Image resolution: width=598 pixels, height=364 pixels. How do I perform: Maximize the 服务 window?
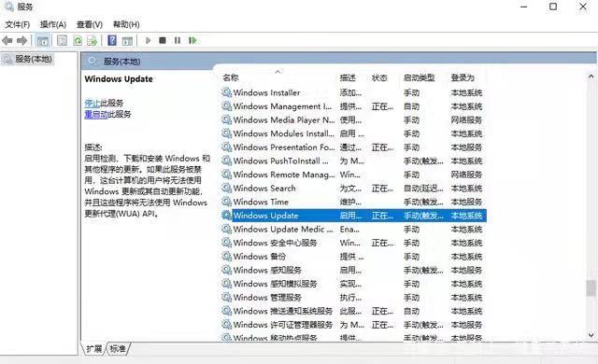[553, 7]
